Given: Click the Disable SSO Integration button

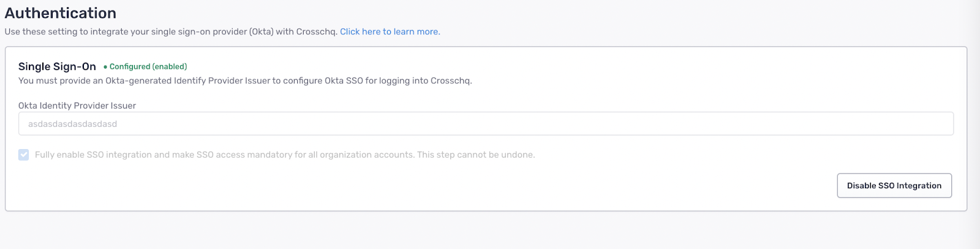Looking at the screenshot, I should (x=894, y=186).
